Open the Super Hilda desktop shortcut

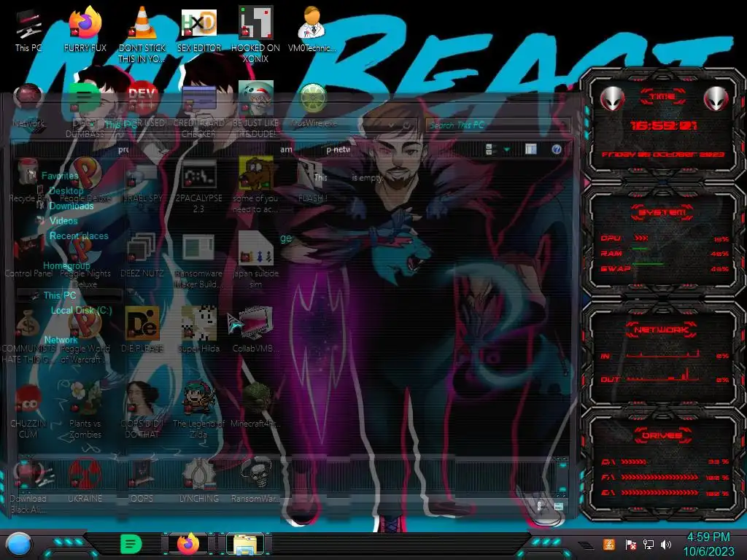[199, 330]
